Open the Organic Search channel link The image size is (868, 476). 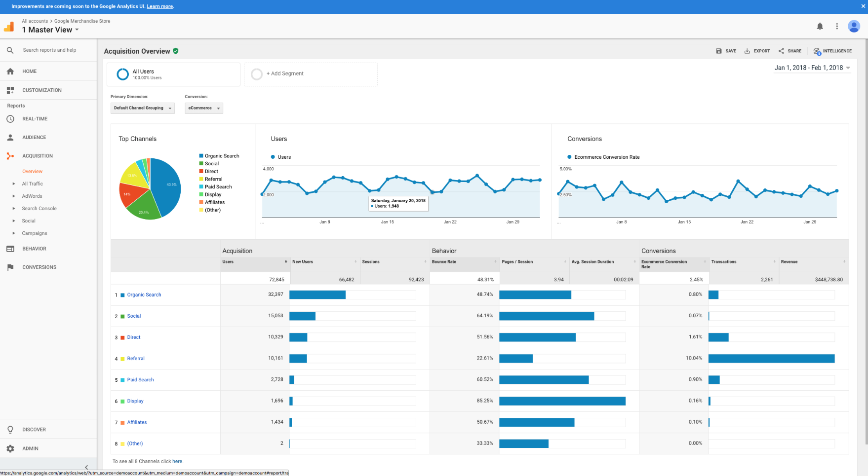(x=144, y=295)
